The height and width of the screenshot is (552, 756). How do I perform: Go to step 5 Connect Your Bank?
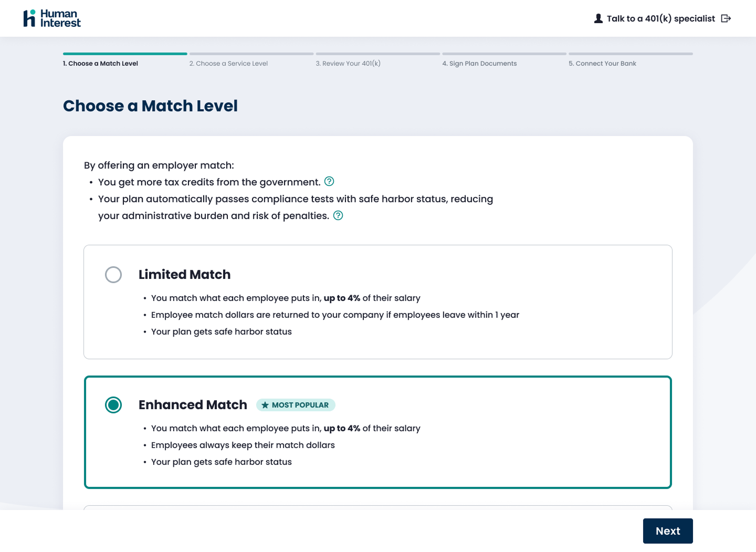pyautogui.click(x=602, y=64)
